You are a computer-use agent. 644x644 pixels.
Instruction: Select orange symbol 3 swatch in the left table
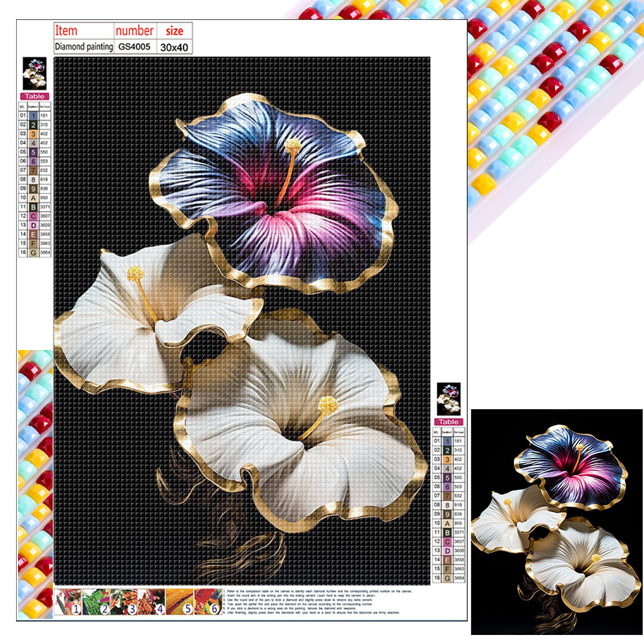[x=33, y=133]
